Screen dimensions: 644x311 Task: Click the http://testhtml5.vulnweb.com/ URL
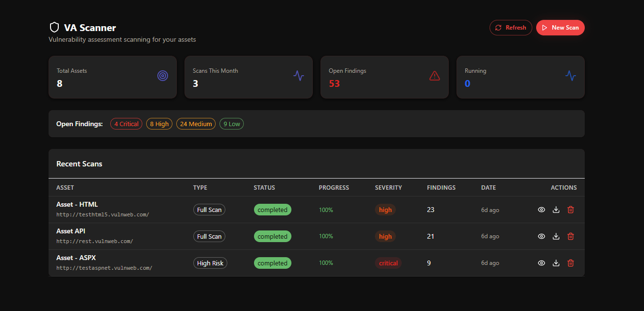[x=102, y=214]
